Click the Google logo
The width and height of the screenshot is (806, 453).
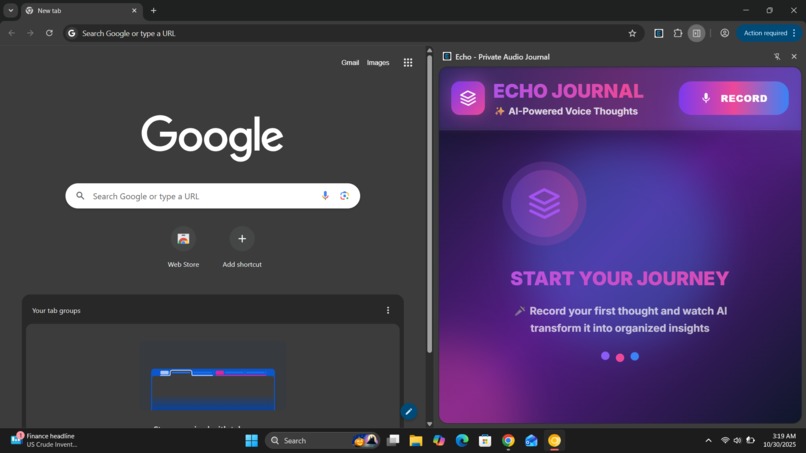[212, 138]
